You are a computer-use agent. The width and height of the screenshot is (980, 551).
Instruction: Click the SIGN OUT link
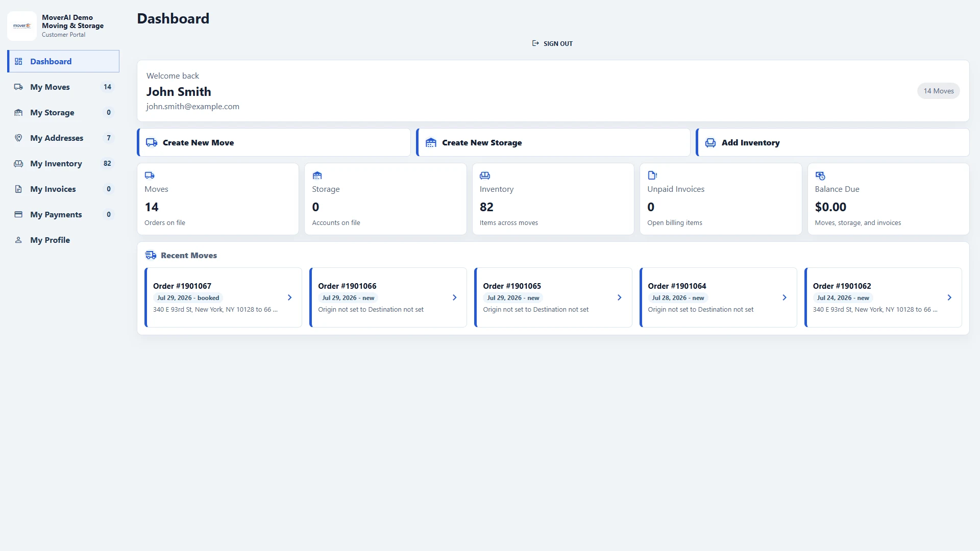click(x=552, y=43)
